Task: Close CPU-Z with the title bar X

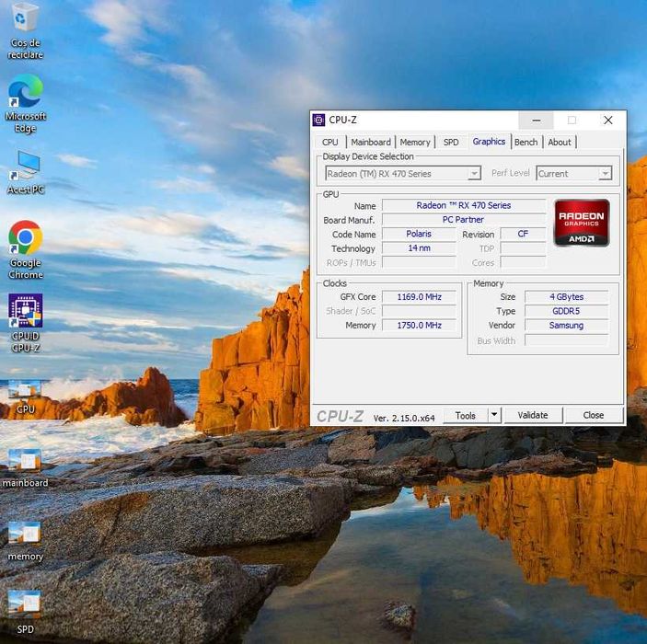Action: click(x=607, y=120)
